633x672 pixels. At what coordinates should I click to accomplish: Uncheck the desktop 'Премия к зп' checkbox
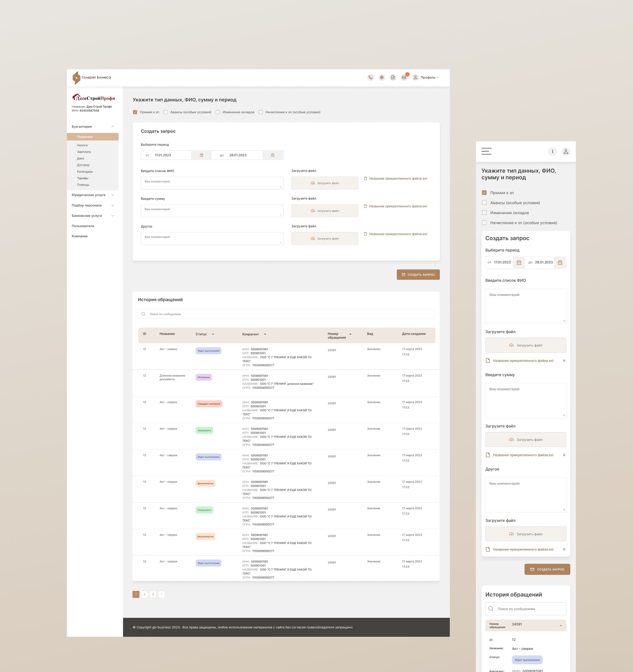[x=135, y=112]
